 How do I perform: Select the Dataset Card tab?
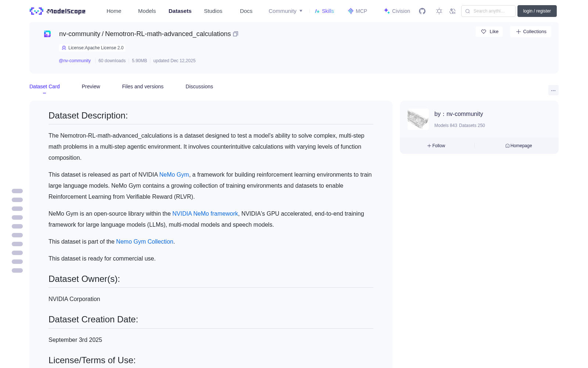click(44, 86)
